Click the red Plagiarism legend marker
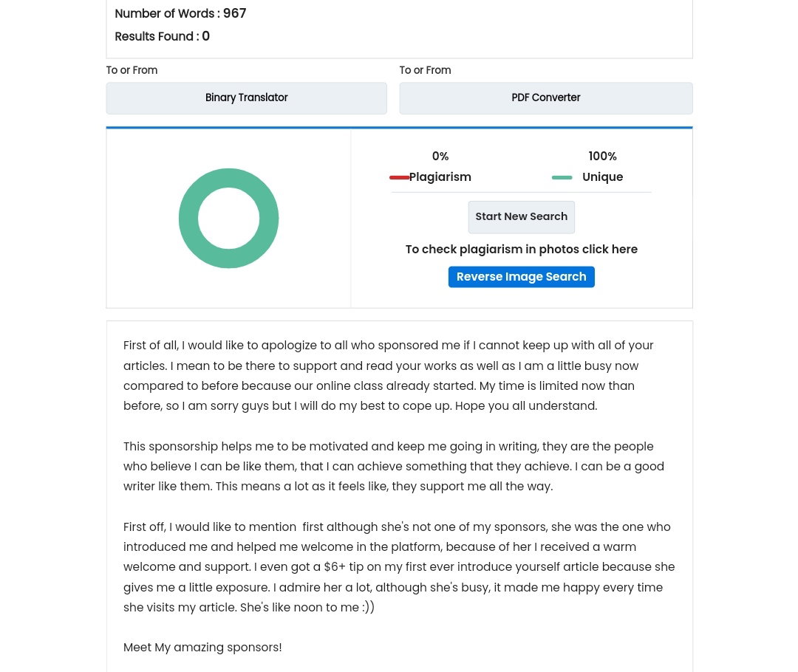This screenshot has height=672, width=798. pyautogui.click(x=399, y=177)
